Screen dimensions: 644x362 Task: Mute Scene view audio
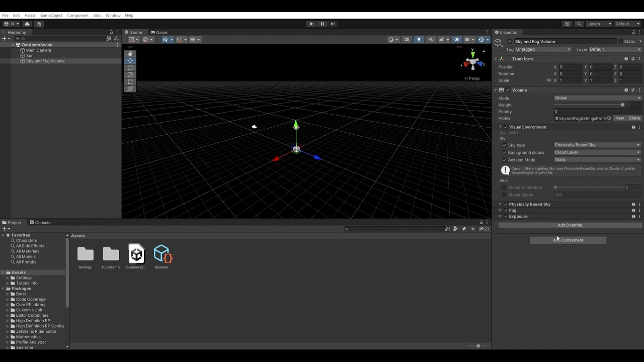(x=431, y=39)
